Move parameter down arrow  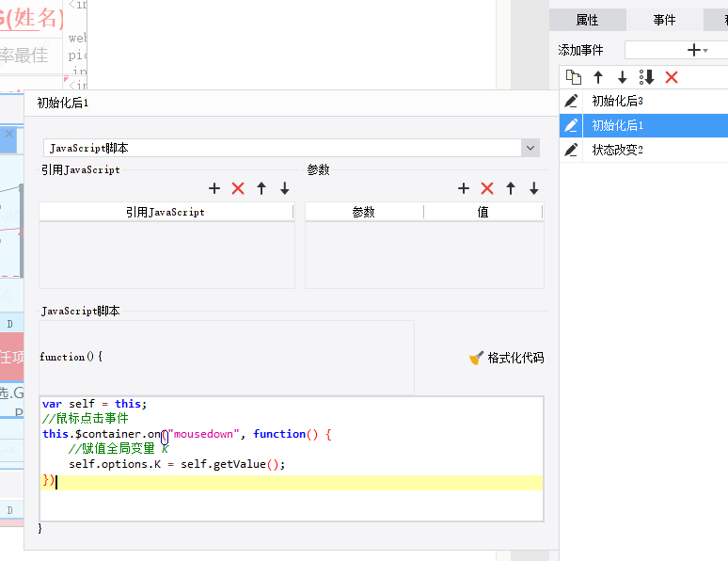pyautogui.click(x=534, y=188)
